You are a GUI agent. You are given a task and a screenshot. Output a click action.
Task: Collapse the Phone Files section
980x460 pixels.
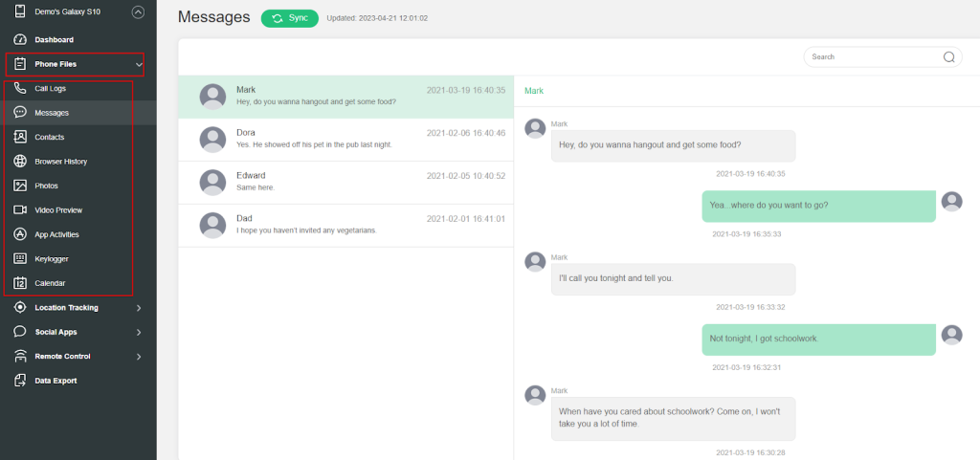pos(139,65)
